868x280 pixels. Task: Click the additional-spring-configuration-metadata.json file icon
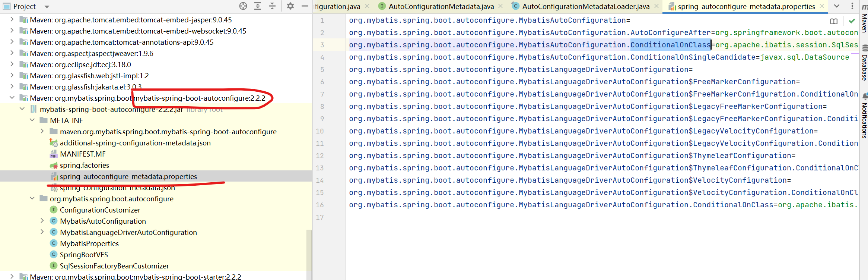click(x=54, y=142)
